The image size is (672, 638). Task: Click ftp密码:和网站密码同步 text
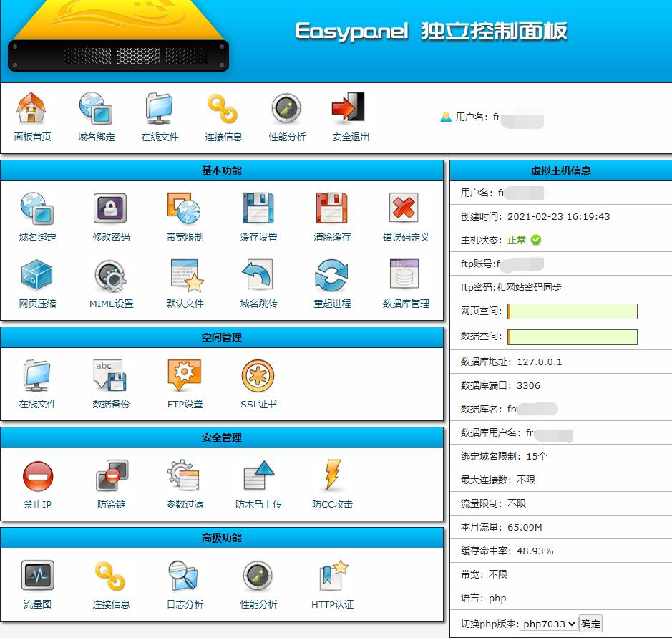click(x=511, y=287)
